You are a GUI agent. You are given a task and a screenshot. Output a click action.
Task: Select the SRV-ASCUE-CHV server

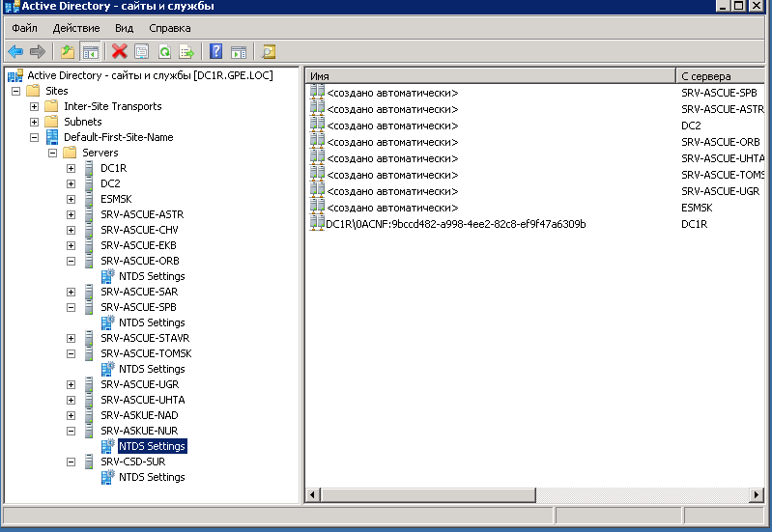tap(139, 230)
